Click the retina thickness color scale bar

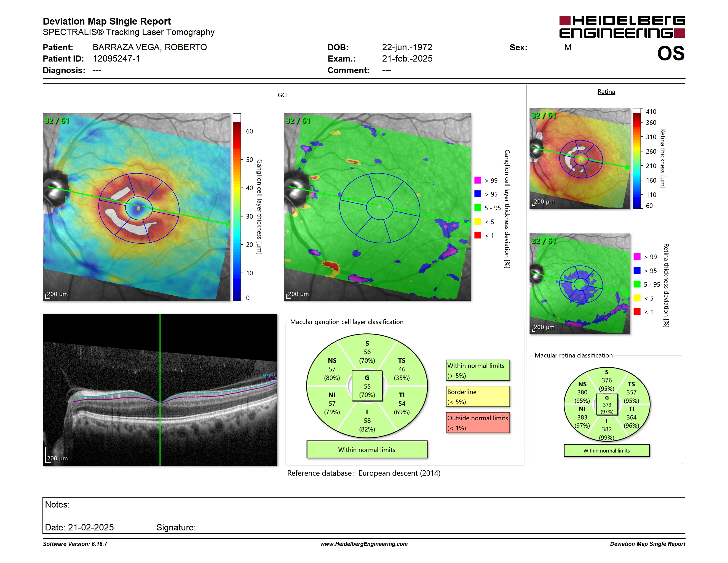pyautogui.click(x=637, y=158)
